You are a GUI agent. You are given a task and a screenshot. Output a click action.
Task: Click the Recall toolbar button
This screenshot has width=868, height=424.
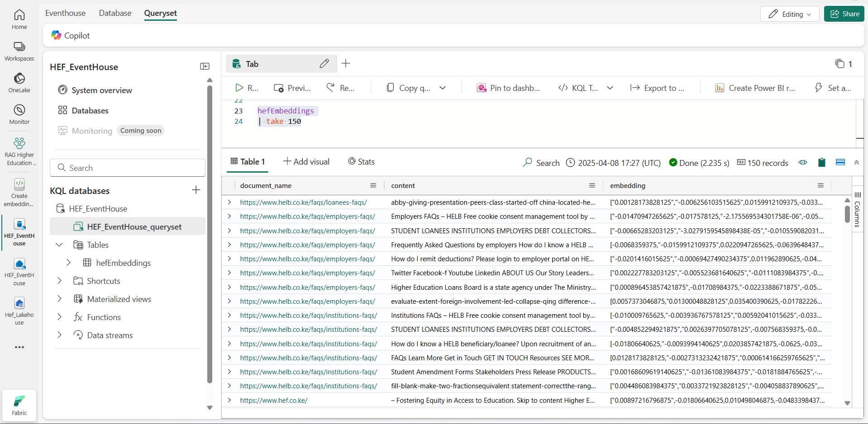click(340, 88)
